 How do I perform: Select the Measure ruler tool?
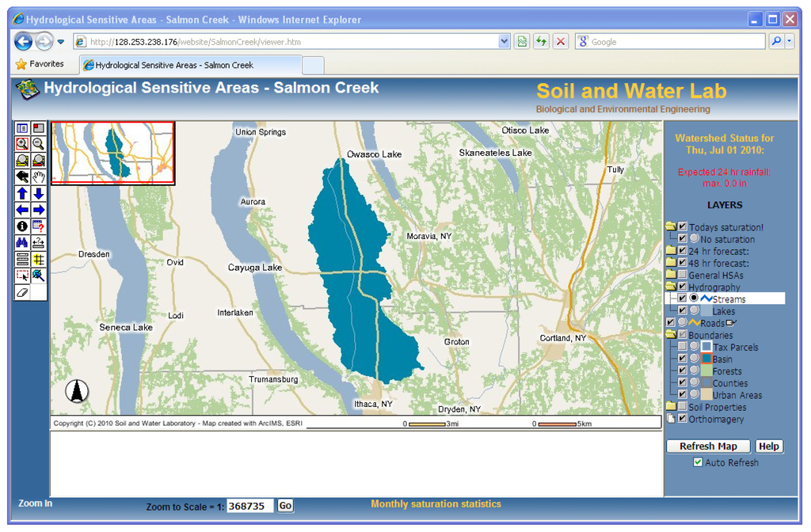(x=38, y=242)
